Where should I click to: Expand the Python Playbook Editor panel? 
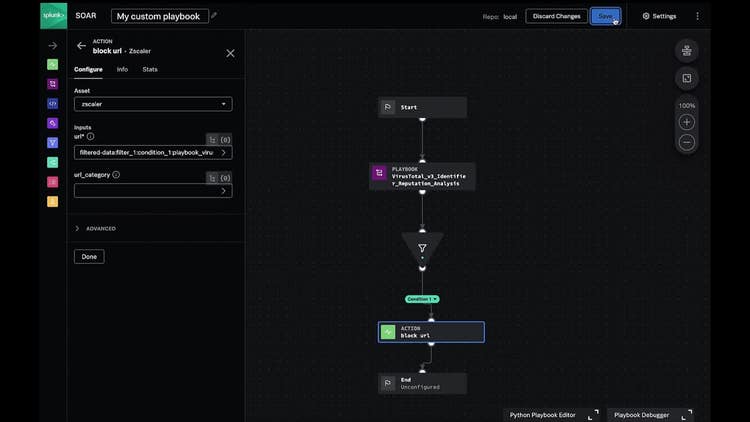pyautogui.click(x=593, y=414)
